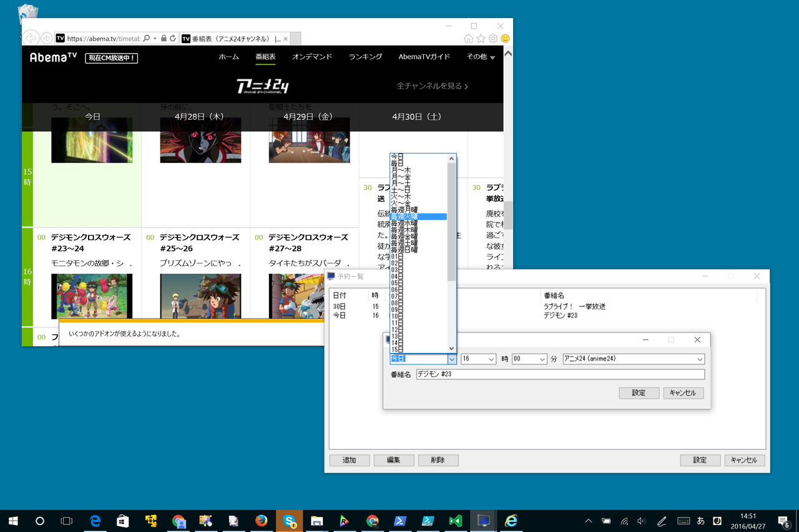Open the address bar dropdown arrow
This screenshot has height=532, width=799.
155,38
